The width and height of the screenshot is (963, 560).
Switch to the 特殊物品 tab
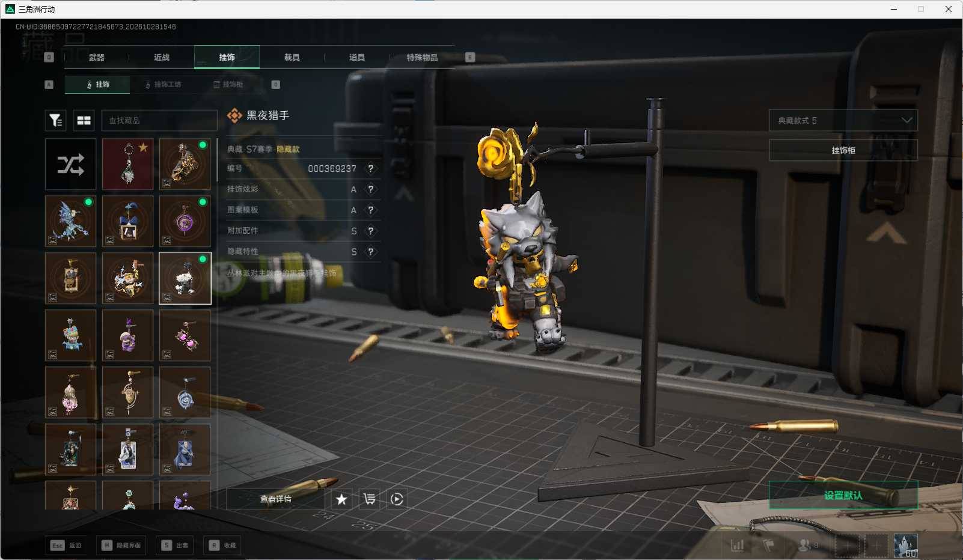click(x=422, y=58)
